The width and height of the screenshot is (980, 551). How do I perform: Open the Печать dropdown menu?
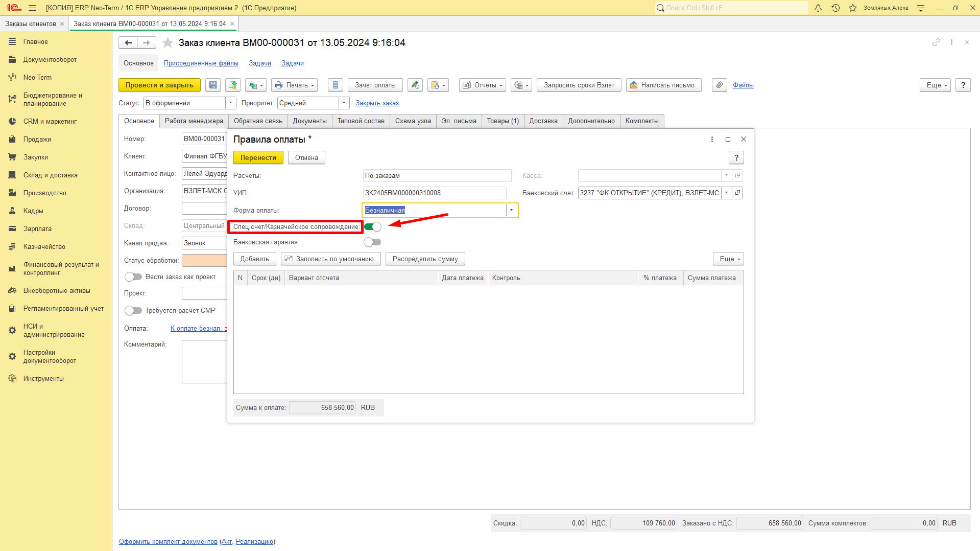[x=294, y=85]
